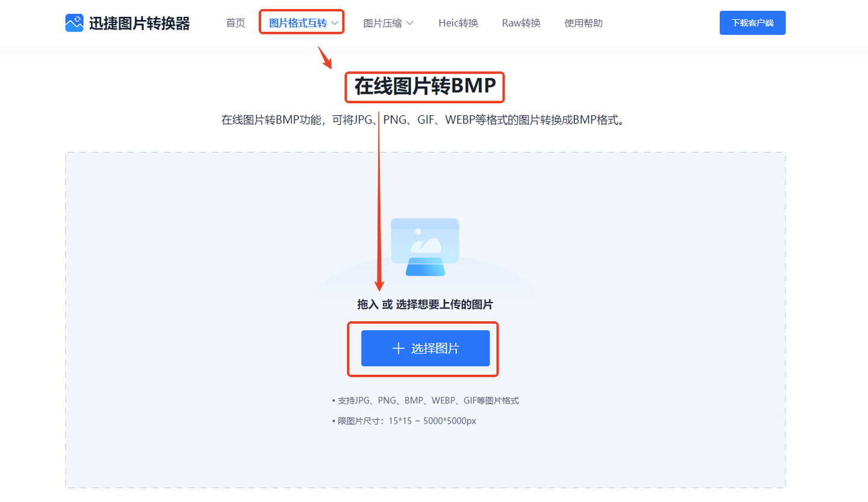Open the Heic转换 page
The height and width of the screenshot is (502, 868).
[458, 23]
